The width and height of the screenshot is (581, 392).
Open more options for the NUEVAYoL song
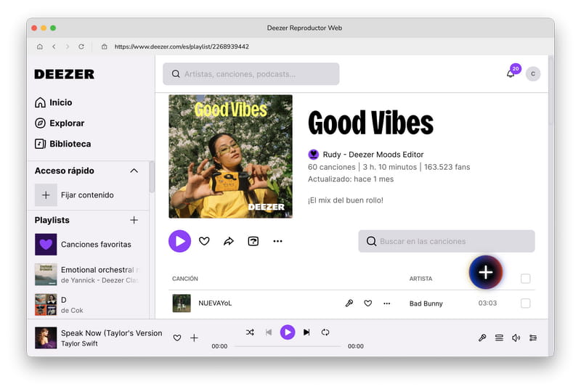point(387,303)
